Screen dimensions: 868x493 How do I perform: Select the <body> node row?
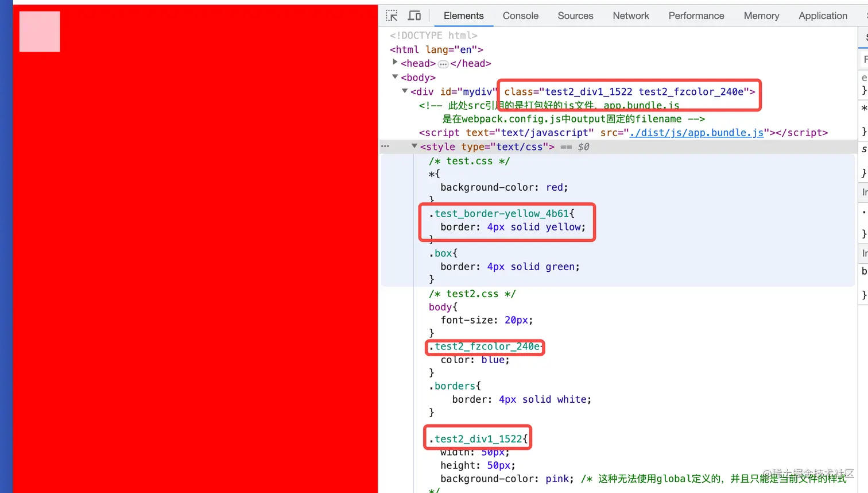(418, 78)
